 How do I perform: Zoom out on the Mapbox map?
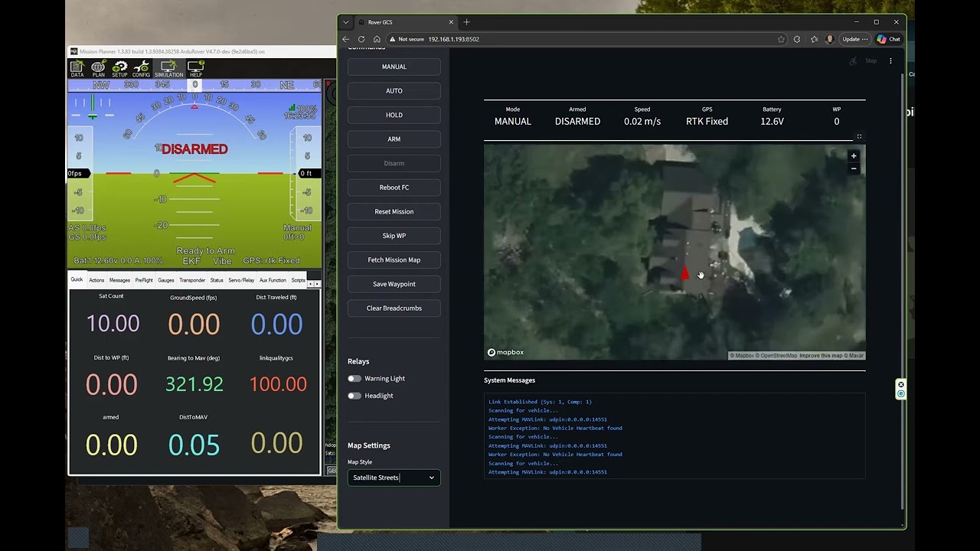tap(854, 168)
